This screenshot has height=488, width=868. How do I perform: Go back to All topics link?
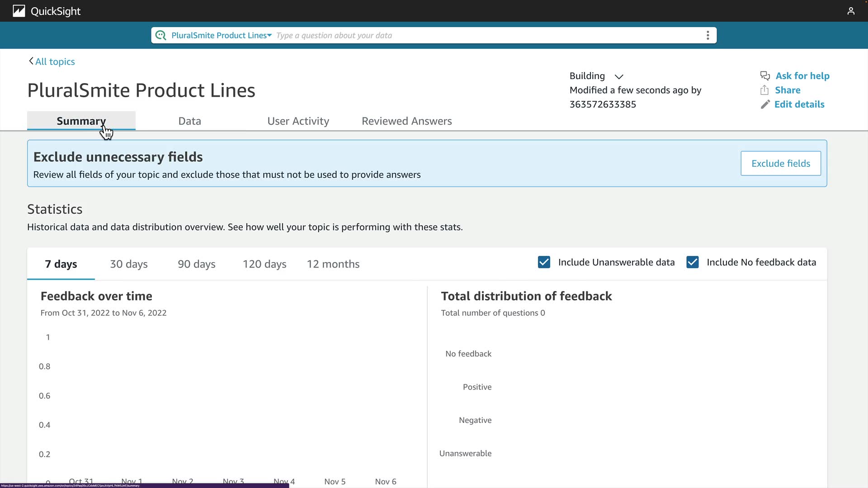pyautogui.click(x=55, y=61)
